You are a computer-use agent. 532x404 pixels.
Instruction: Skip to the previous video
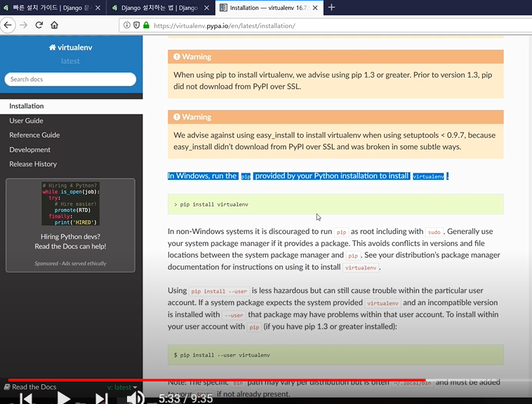(x=26, y=398)
